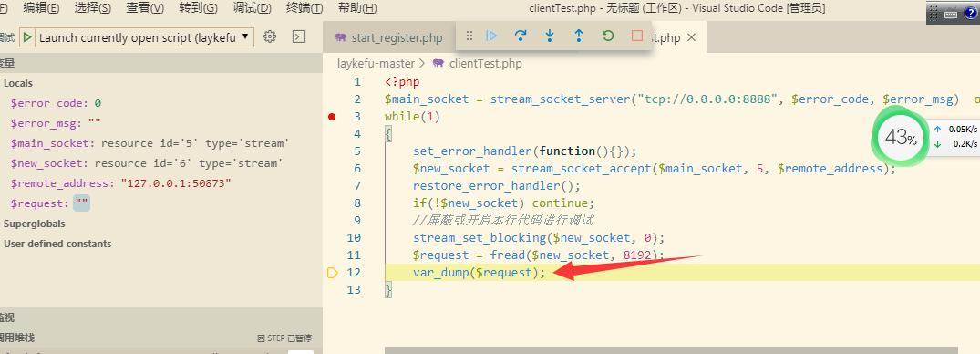Open launch.json with the gear icon
The width and height of the screenshot is (980, 354).
pos(270,36)
